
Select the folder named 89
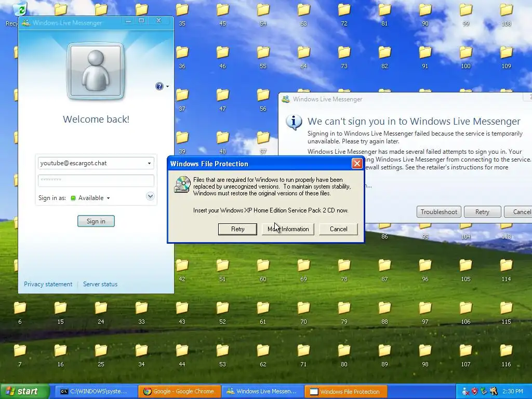point(384,355)
